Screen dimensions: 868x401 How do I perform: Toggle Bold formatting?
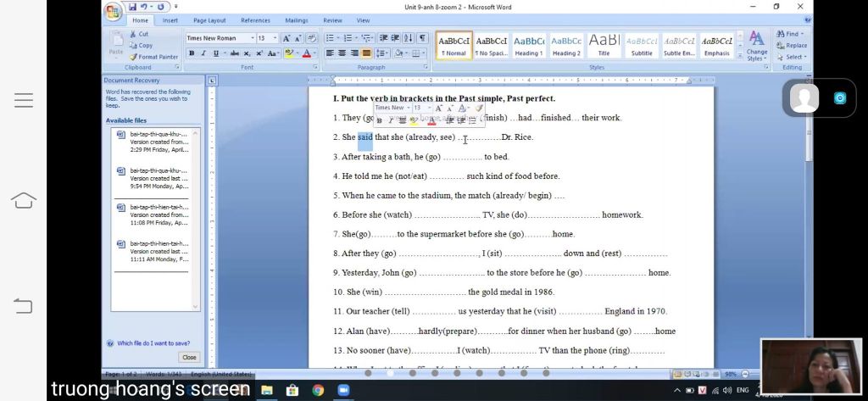point(192,53)
